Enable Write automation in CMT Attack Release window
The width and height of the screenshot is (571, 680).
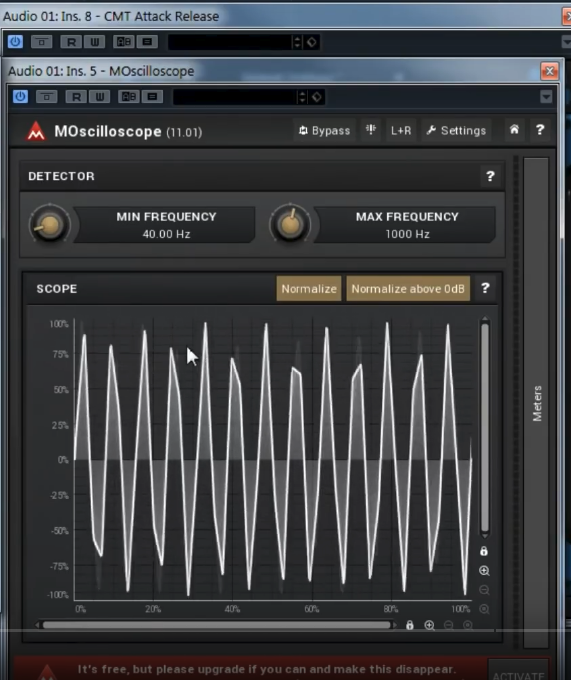click(x=94, y=42)
